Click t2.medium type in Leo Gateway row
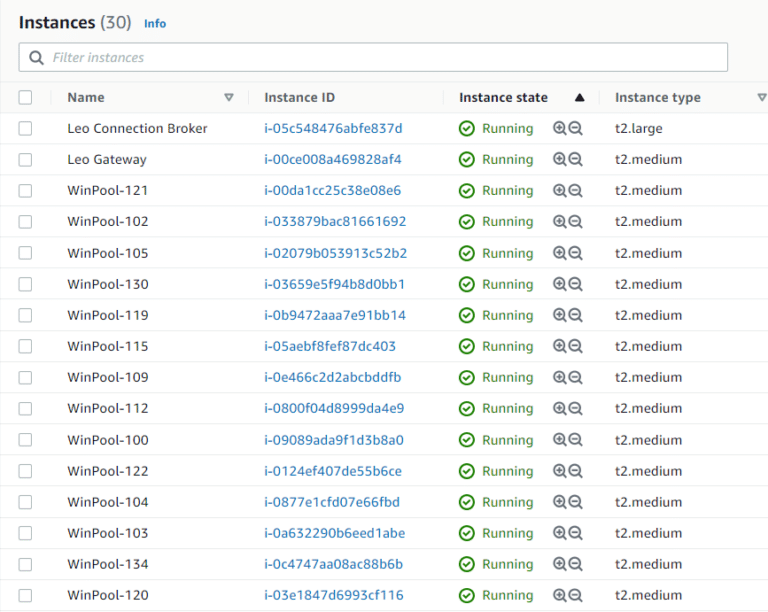Image resolution: width=768 pixels, height=612 pixels. pyautogui.click(x=648, y=159)
